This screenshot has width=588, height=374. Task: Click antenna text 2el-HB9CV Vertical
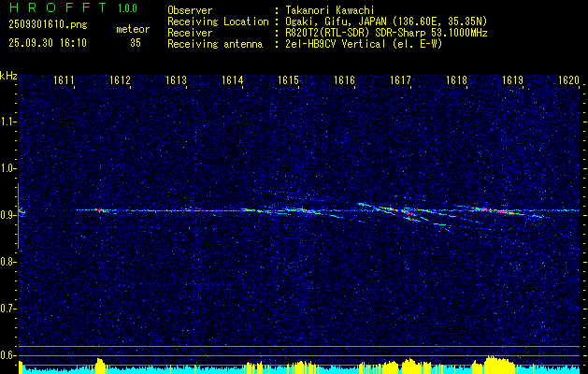click(336, 44)
